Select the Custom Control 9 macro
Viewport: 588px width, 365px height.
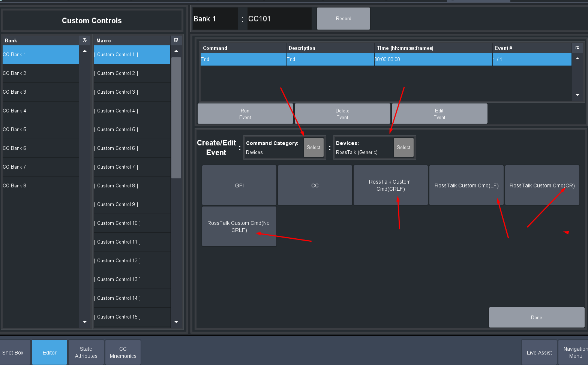tap(132, 205)
